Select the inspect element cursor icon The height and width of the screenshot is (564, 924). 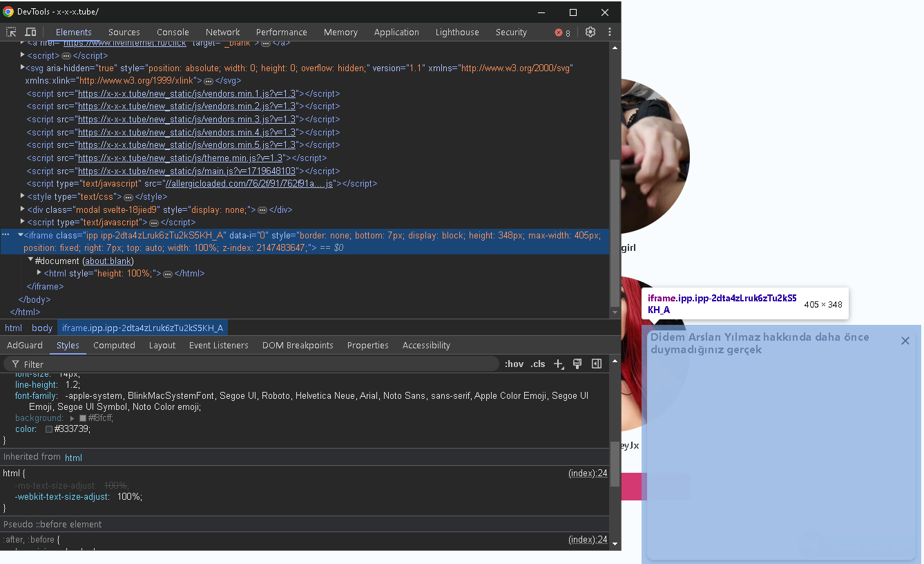pyautogui.click(x=11, y=32)
